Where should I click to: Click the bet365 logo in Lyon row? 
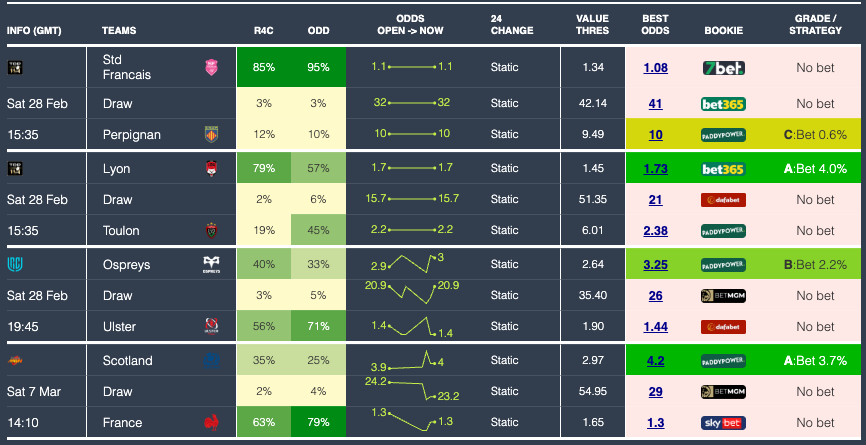point(723,168)
